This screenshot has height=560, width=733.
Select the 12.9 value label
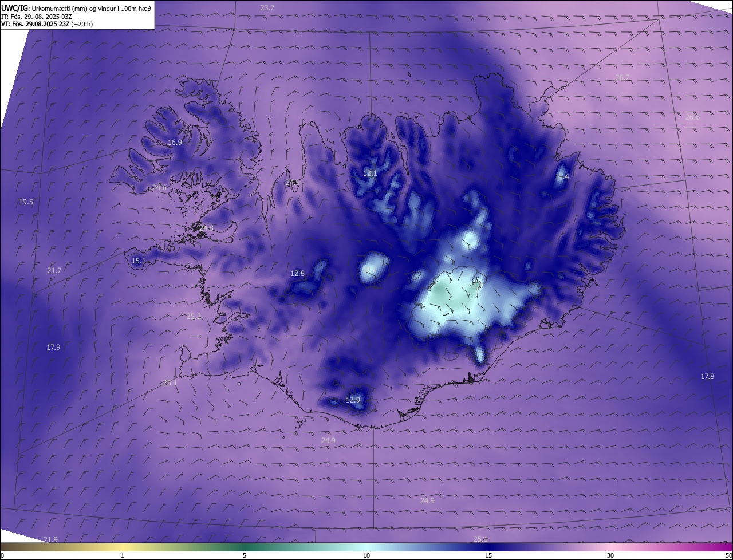(x=353, y=400)
